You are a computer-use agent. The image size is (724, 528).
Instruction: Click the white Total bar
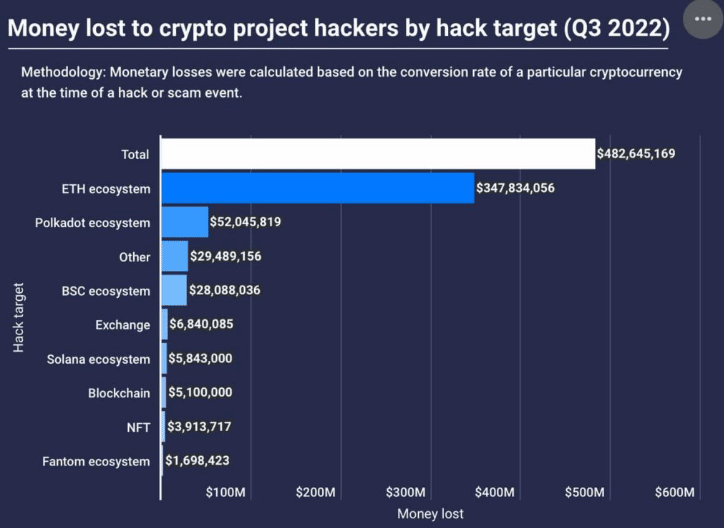tap(377, 154)
